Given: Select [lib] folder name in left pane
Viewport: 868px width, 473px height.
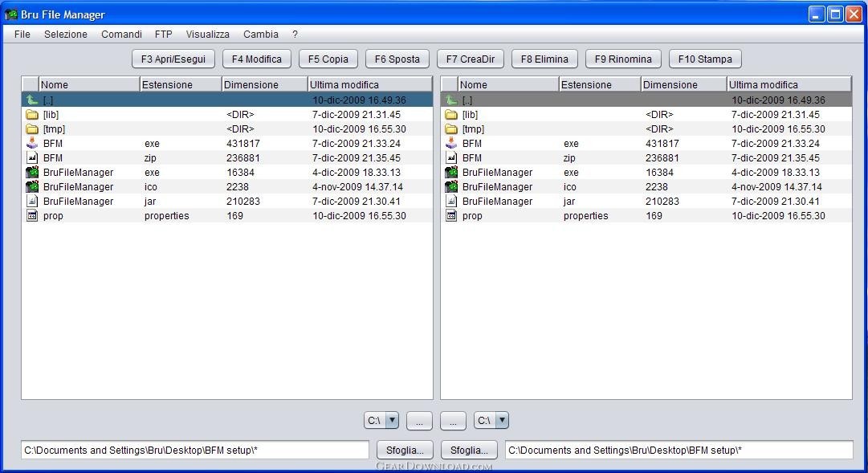Looking at the screenshot, I should click(51, 115).
